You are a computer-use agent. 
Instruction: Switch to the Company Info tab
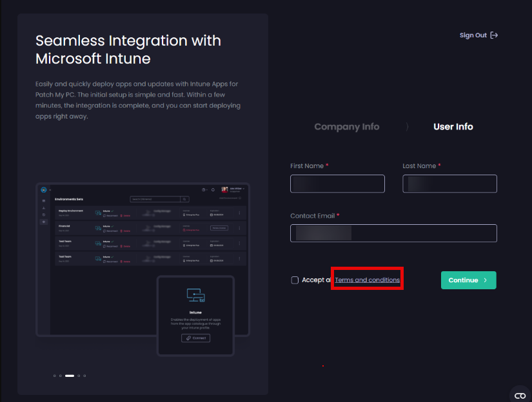point(347,126)
